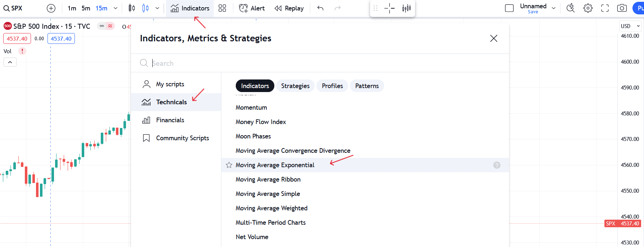Toggle fullscreen mode icon
This screenshot has height=247, width=644.
click(605, 8)
